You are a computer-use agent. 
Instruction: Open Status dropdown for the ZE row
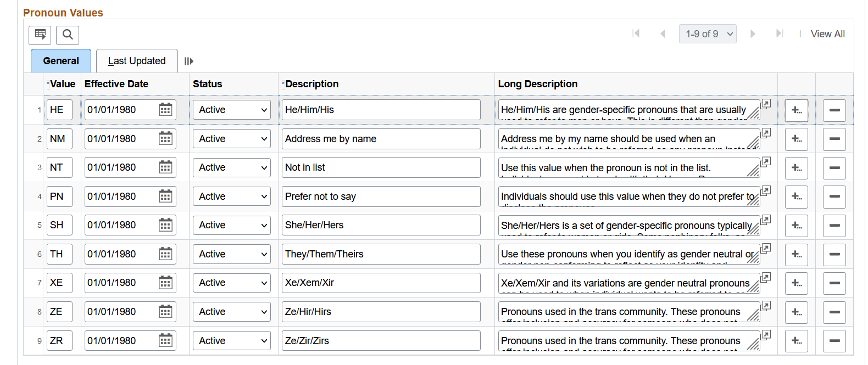[x=231, y=312]
